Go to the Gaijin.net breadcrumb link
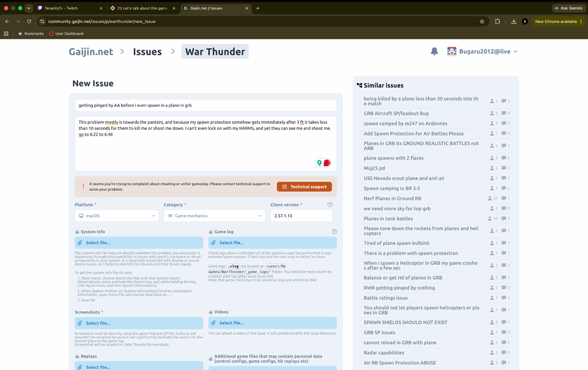Image resolution: width=588 pixels, height=370 pixels. pos(91,52)
